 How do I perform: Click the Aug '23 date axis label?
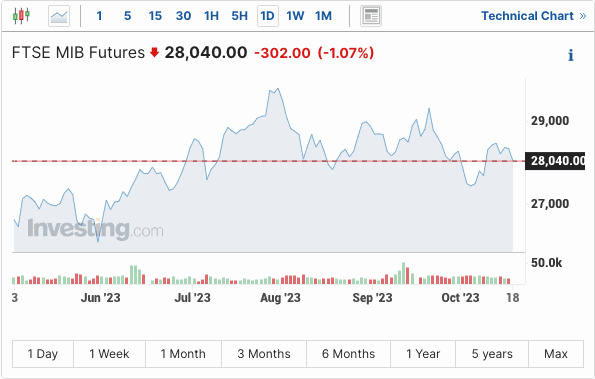tap(280, 298)
